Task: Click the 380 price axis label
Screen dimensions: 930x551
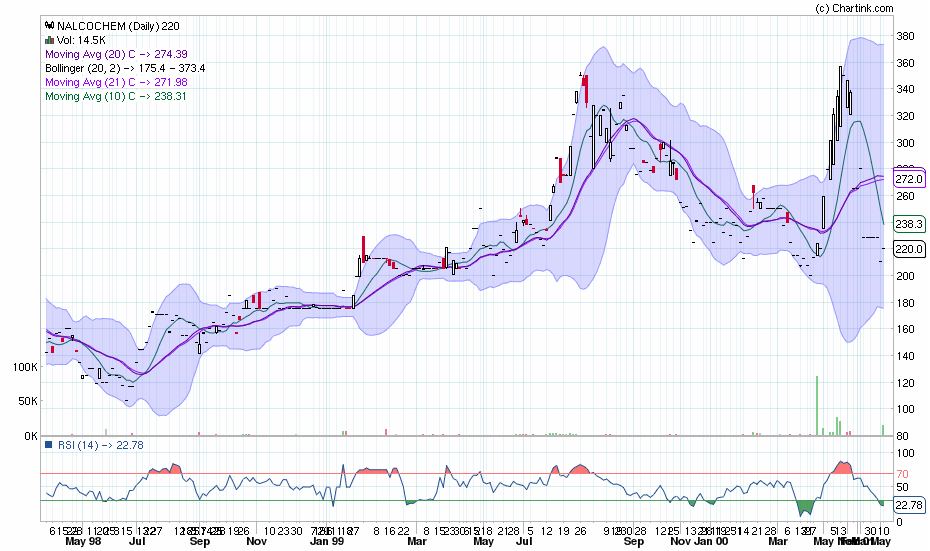Action: point(905,36)
